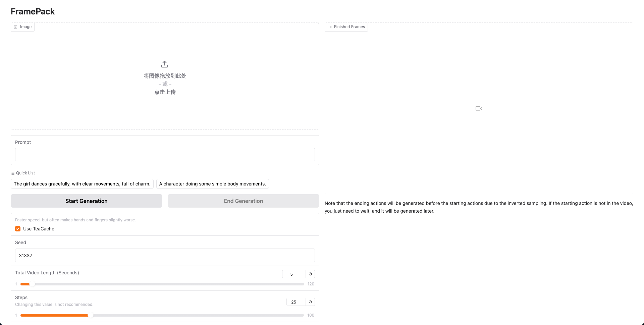Toggle the Use TeaCache checkbox
The width and height of the screenshot is (644, 325).
tap(18, 229)
